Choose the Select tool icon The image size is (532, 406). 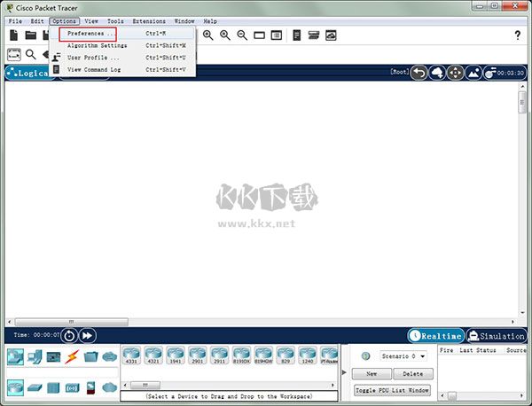coord(14,54)
